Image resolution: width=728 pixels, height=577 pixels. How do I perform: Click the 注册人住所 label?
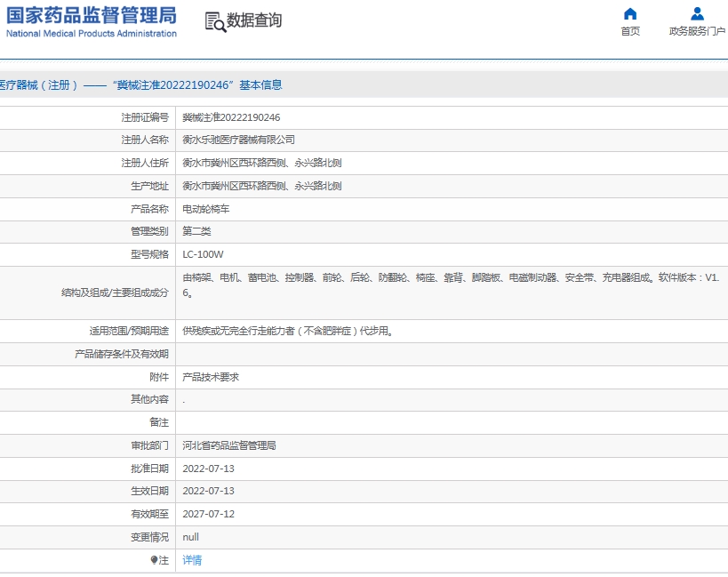(x=145, y=163)
